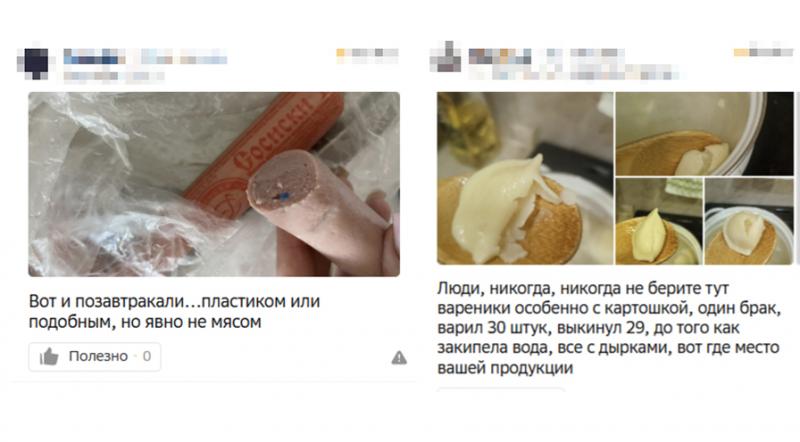Enlarge the Сосиски sausage photo
This screenshot has height=442, width=800.
(x=214, y=184)
